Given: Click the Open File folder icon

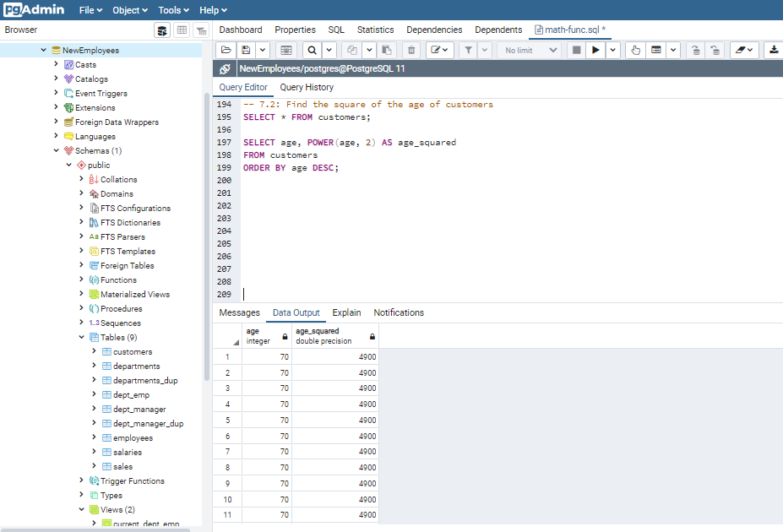Looking at the screenshot, I should [226, 51].
